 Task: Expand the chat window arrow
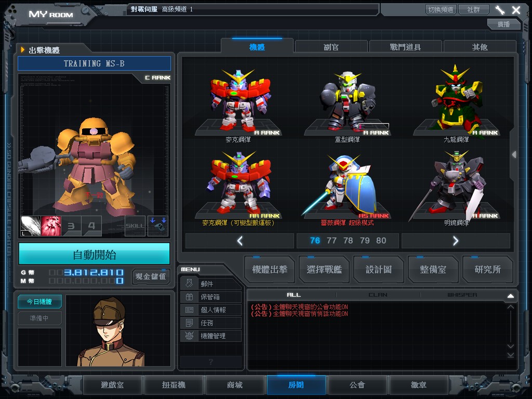511,296
